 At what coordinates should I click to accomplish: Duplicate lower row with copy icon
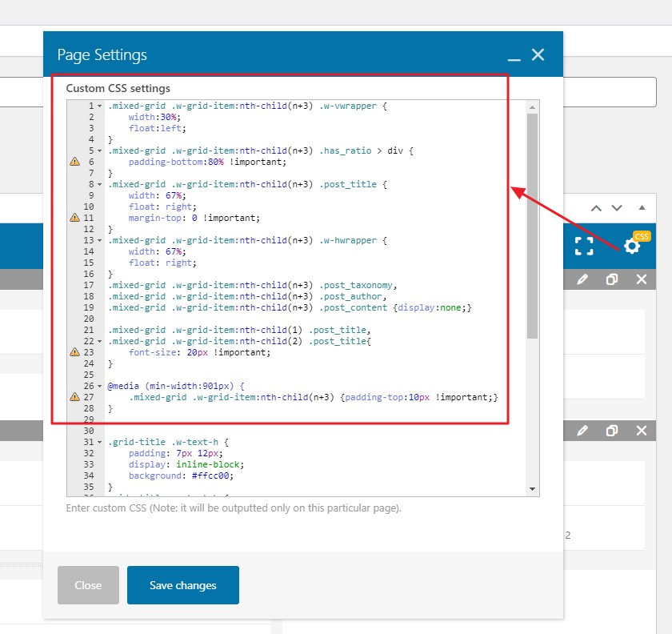612,430
